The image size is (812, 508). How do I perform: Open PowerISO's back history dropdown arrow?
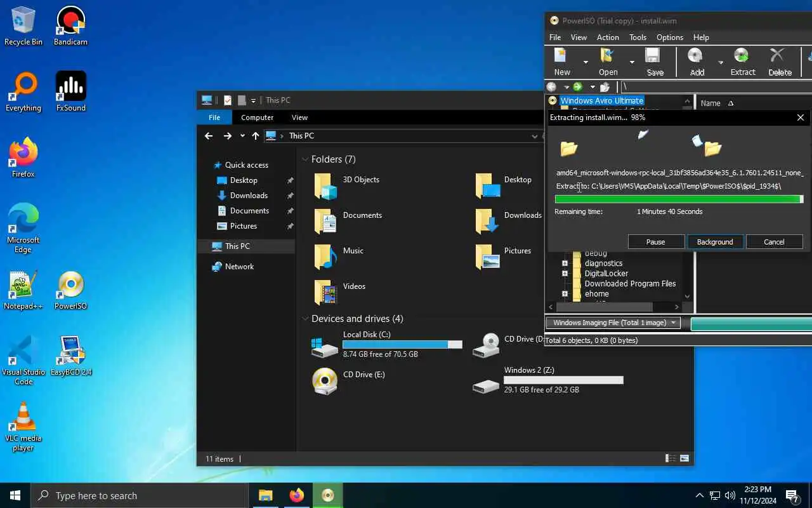pyautogui.click(x=566, y=87)
